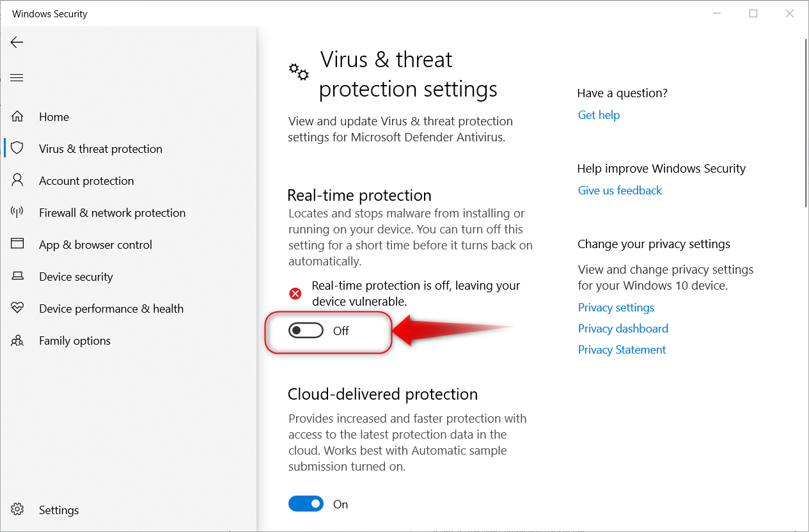Expand the hamburger navigation menu
The image size is (809, 532).
tap(17, 78)
